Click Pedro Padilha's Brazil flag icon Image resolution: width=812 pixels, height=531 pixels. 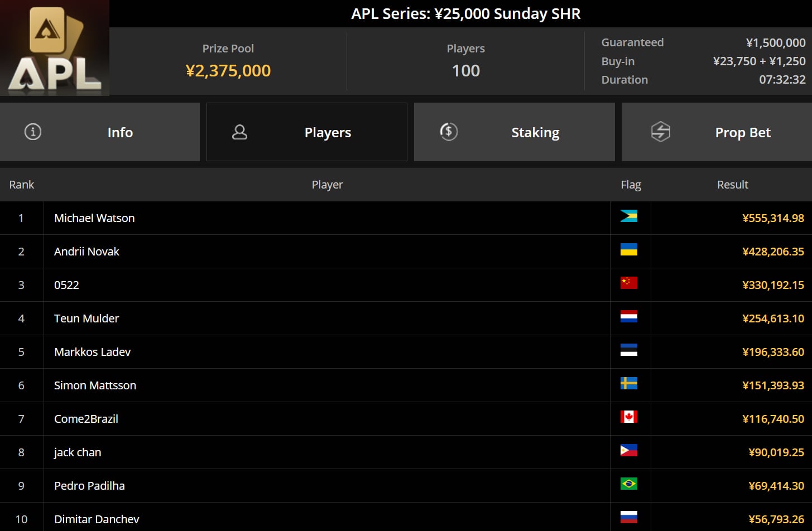click(629, 484)
